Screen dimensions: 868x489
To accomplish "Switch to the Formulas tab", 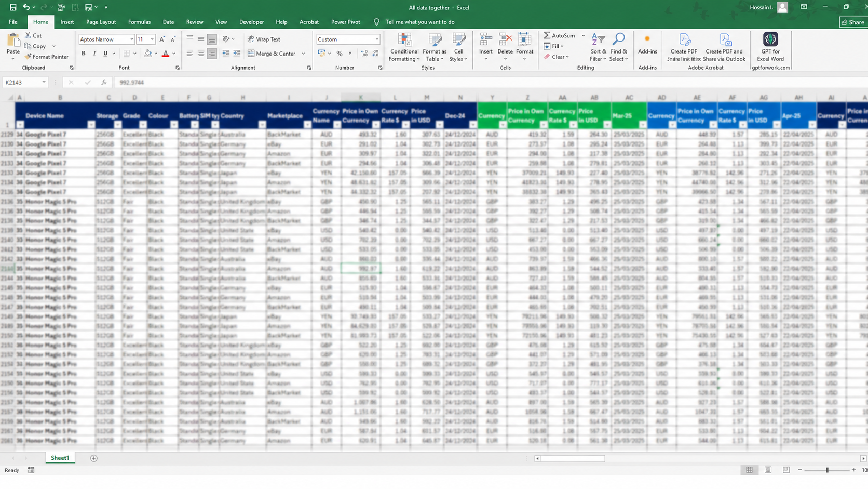I will [x=139, y=22].
